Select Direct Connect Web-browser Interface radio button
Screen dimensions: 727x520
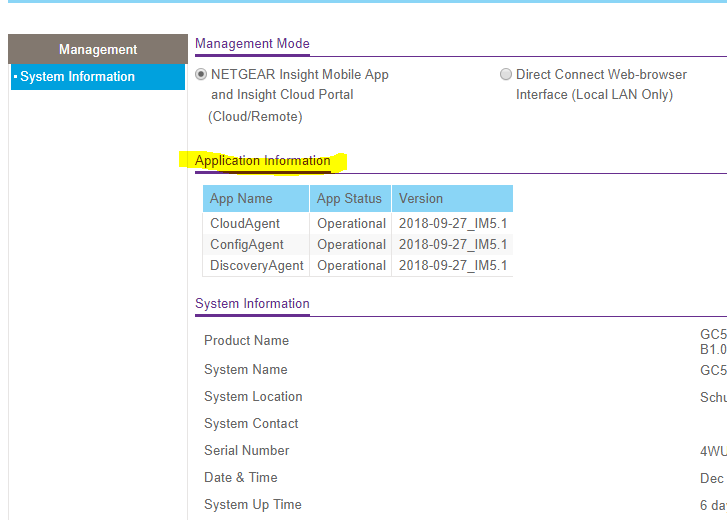tap(506, 74)
